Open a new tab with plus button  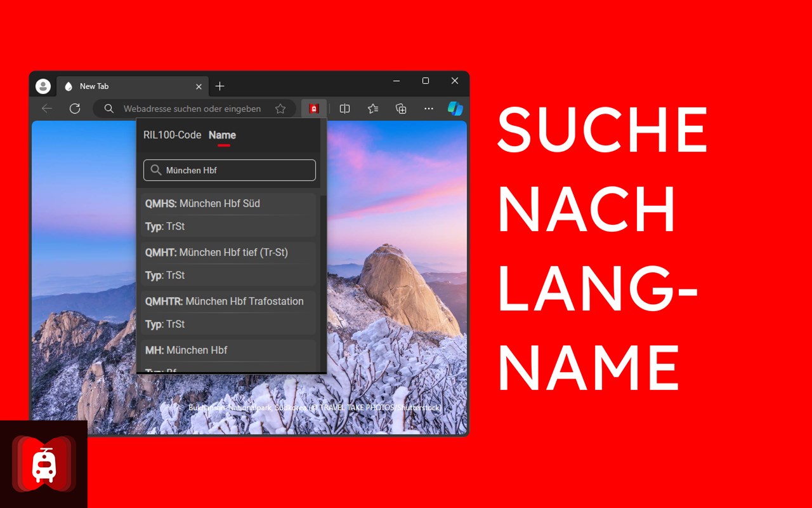tap(219, 86)
